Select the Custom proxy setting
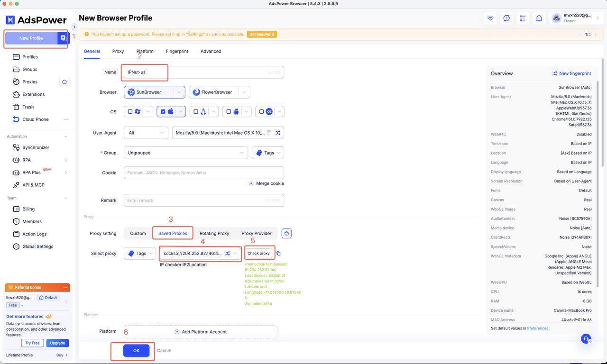Image resolution: width=607 pixels, height=364 pixels. coord(138,233)
